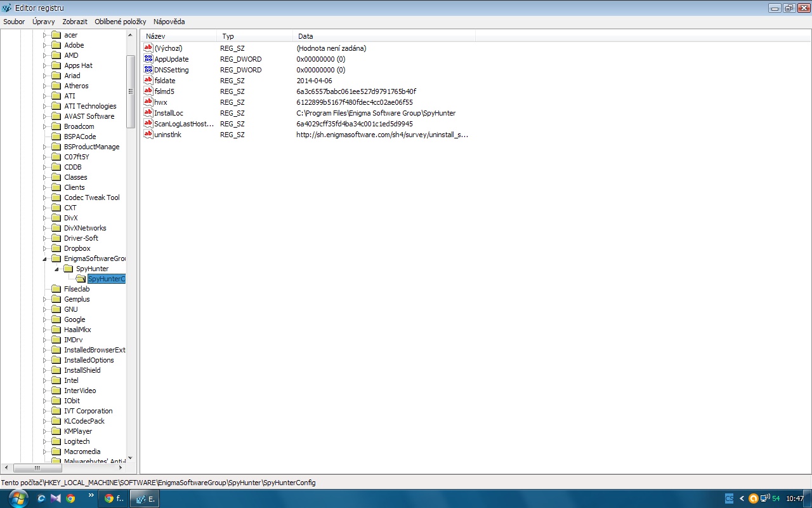Click the uninstlnk URL data value
The height and width of the screenshot is (508, 812).
382,135
